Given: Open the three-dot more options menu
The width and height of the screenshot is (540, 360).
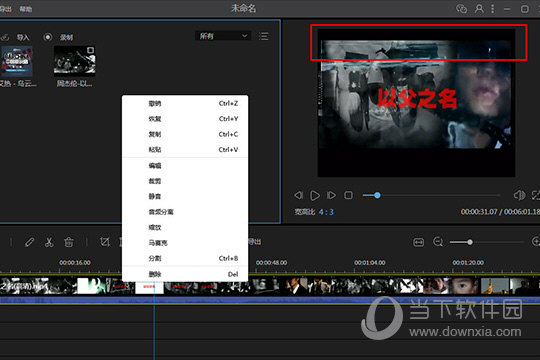Looking at the screenshot, I should tap(492, 9).
